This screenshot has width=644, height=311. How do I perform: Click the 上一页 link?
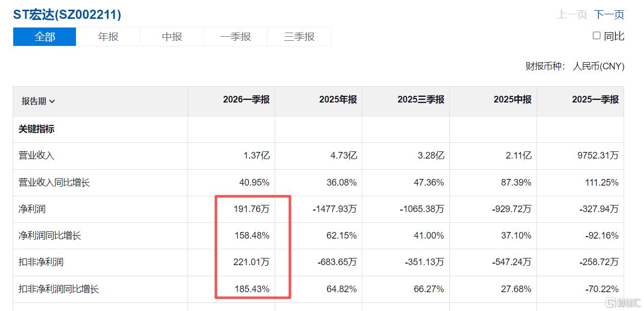[572, 14]
